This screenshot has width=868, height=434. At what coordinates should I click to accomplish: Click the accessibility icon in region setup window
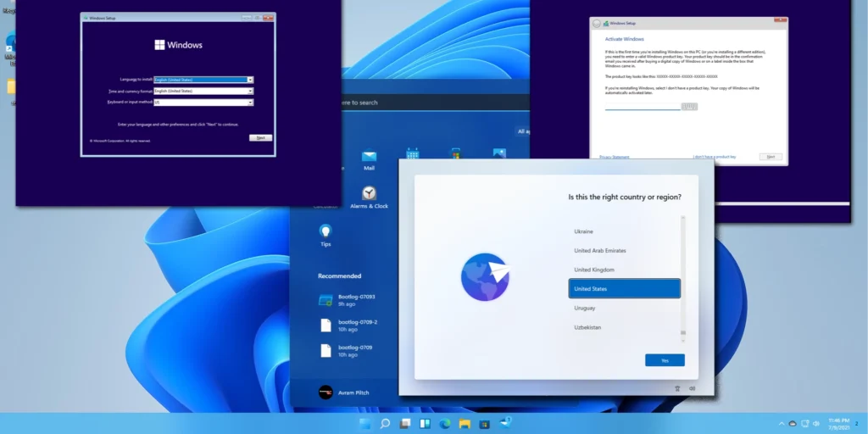point(677,388)
